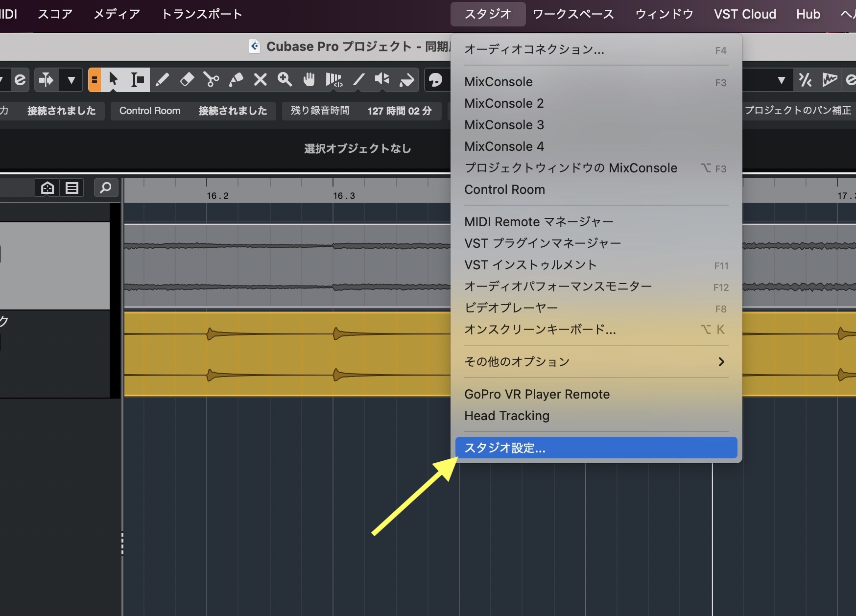The width and height of the screenshot is (856, 616).
Task: Click スタジオ設定... menu entry
Action: tap(596, 448)
